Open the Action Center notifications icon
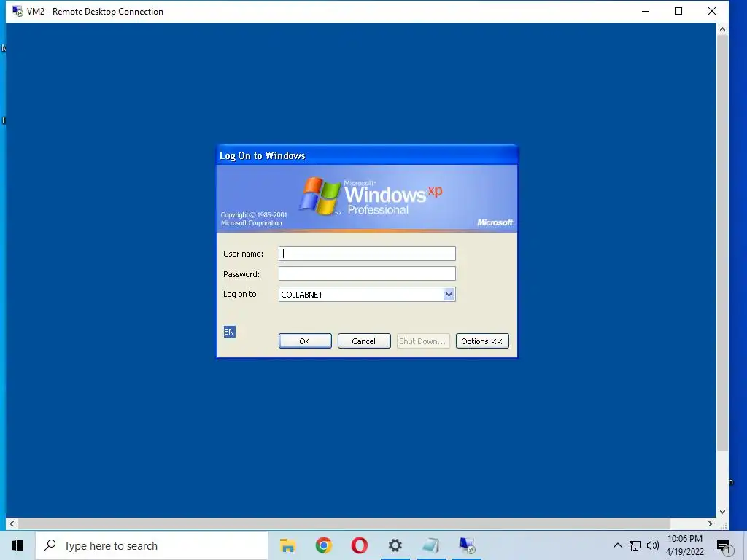747x560 pixels. [724, 546]
